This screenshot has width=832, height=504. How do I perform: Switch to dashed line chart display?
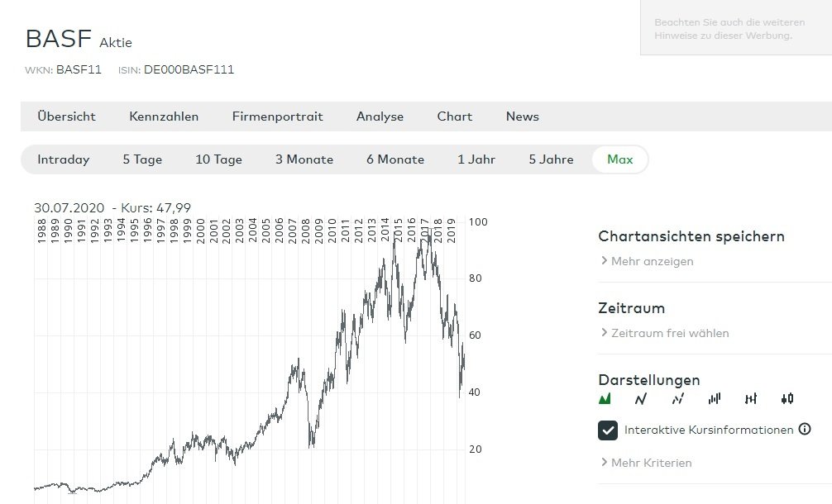pyautogui.click(x=678, y=399)
